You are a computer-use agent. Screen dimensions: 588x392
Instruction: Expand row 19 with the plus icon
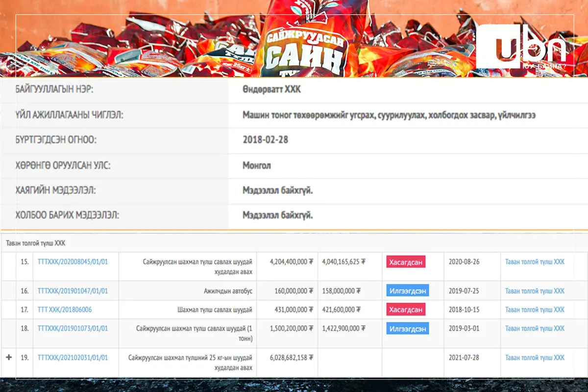coord(8,358)
